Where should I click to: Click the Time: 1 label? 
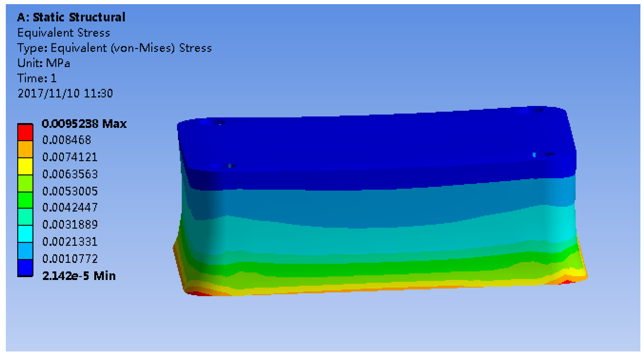[x=37, y=78]
